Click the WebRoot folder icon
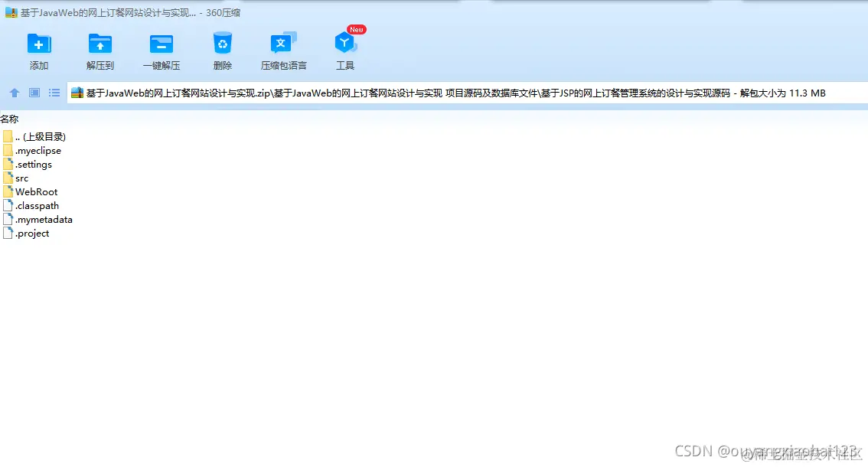Image resolution: width=868 pixels, height=467 pixels. pyautogui.click(x=8, y=192)
